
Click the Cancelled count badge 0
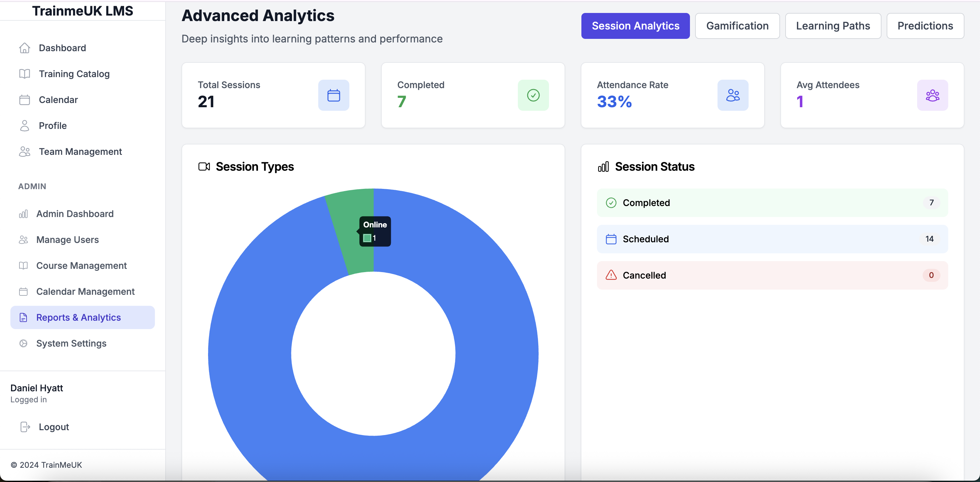(931, 275)
